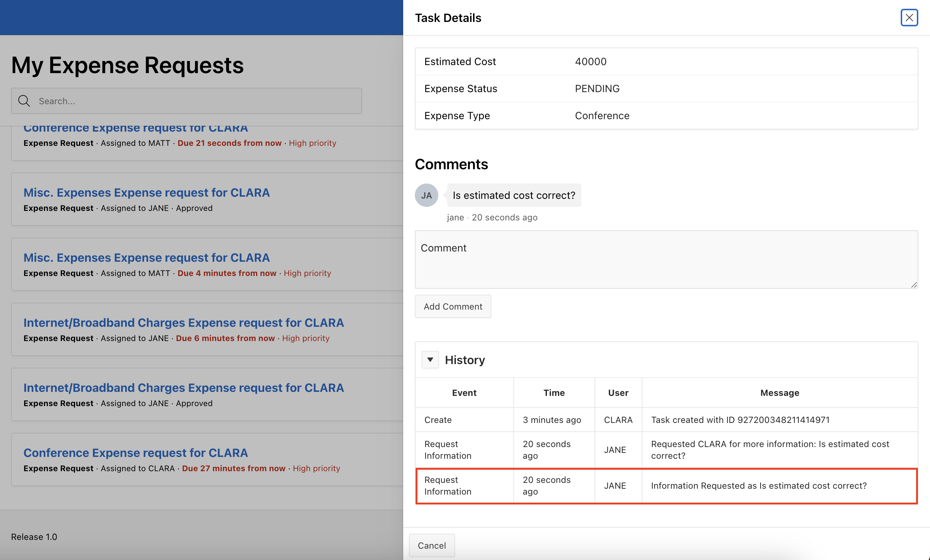Open Conference request assigned to CLARA

point(135,453)
